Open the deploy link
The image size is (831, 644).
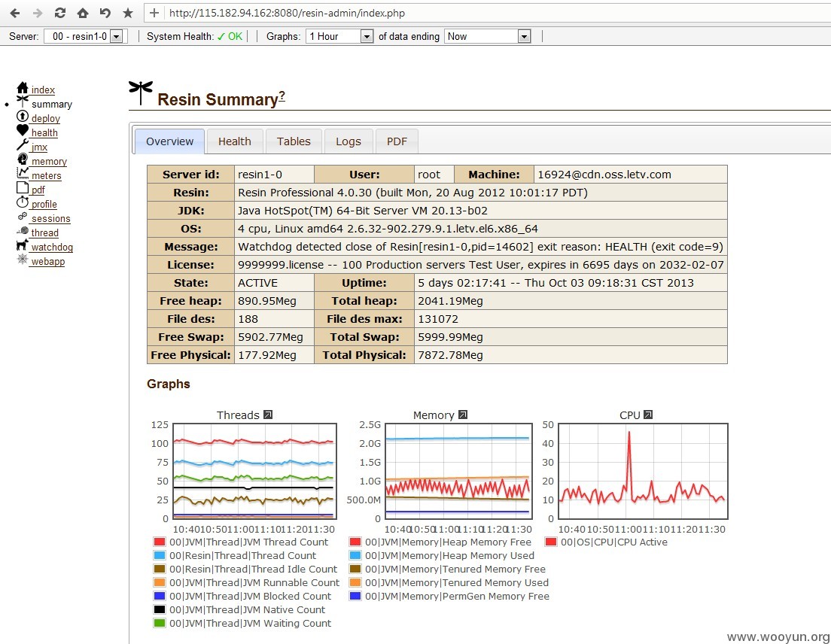tap(46, 119)
